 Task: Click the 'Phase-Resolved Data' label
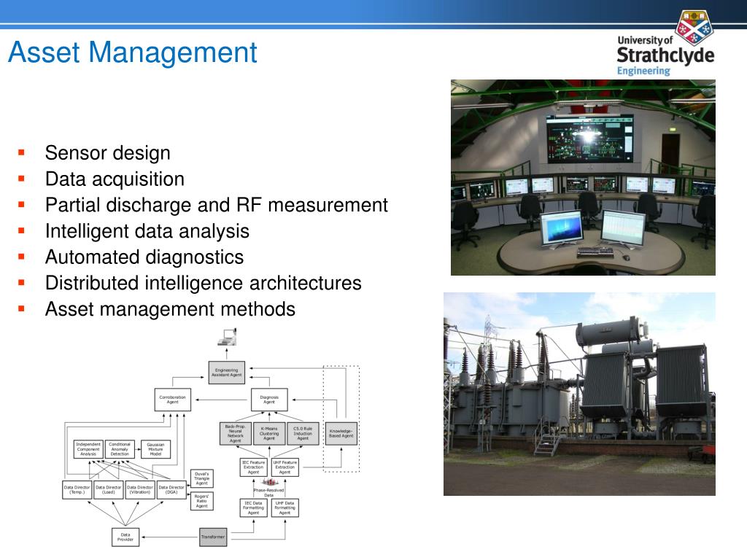(268, 492)
